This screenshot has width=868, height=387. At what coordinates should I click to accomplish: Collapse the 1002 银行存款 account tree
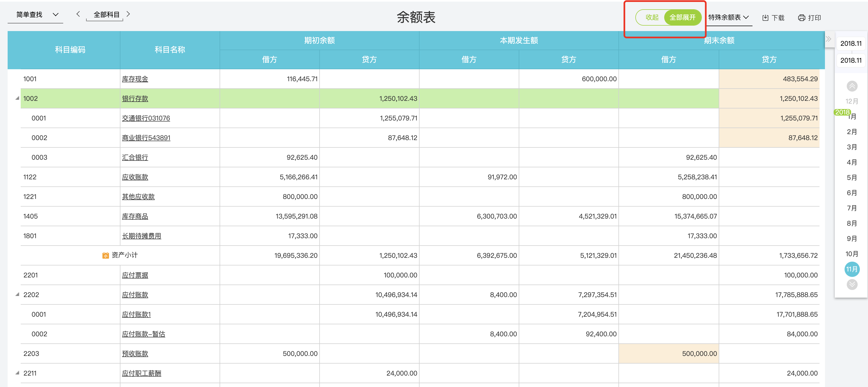(x=17, y=98)
